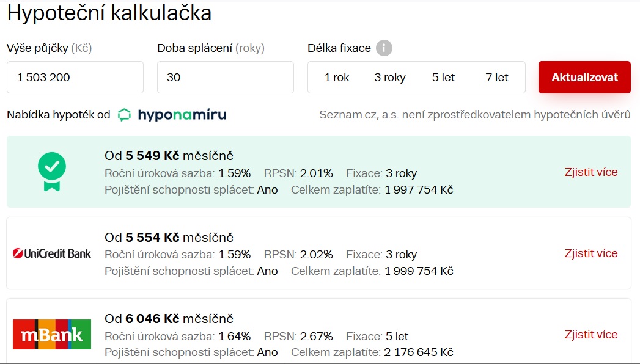Open the hyponamíru logo link

[x=172, y=115]
